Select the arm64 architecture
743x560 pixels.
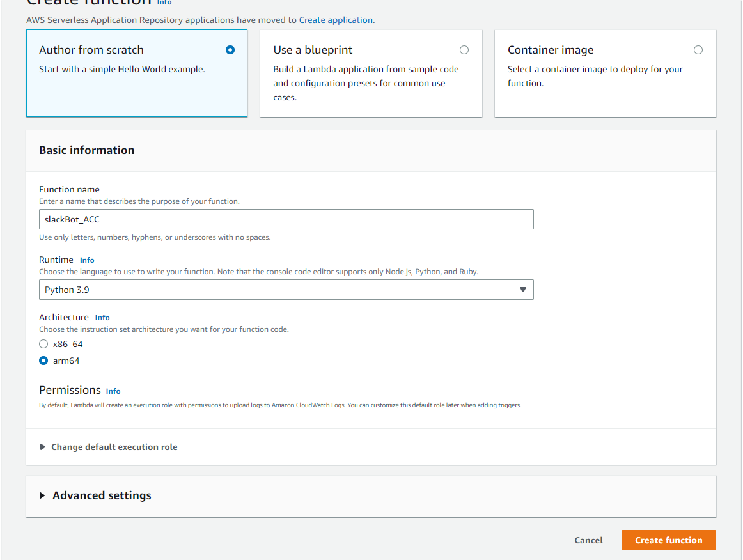(43, 361)
